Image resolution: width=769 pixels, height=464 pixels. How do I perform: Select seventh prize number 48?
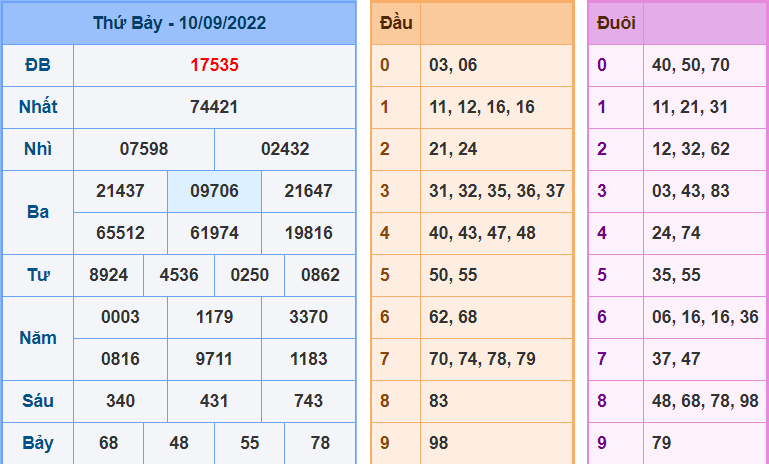point(179,443)
